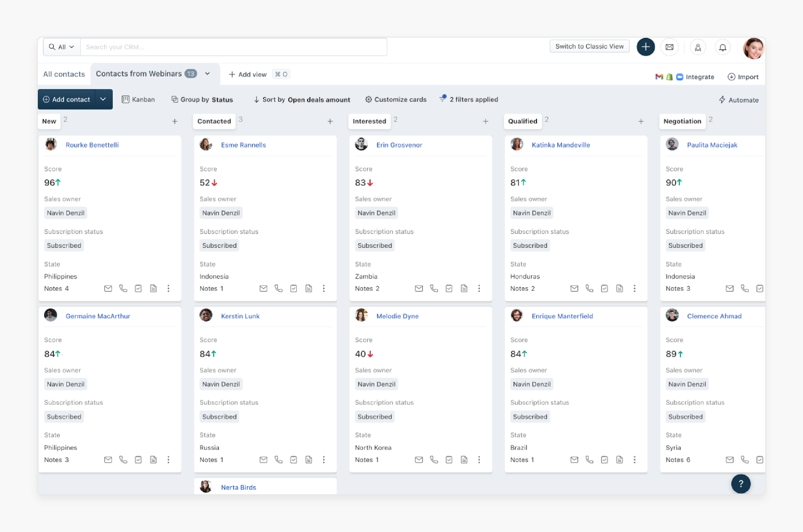803x532 pixels.
Task: Call Katinka Mandeville with phone icon
Action: tap(589, 288)
